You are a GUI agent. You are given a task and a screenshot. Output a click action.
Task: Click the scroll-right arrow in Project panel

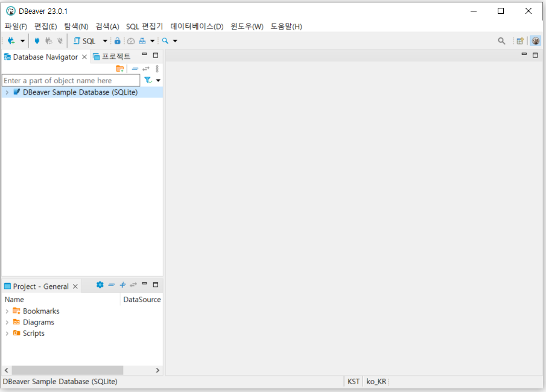pos(157,370)
